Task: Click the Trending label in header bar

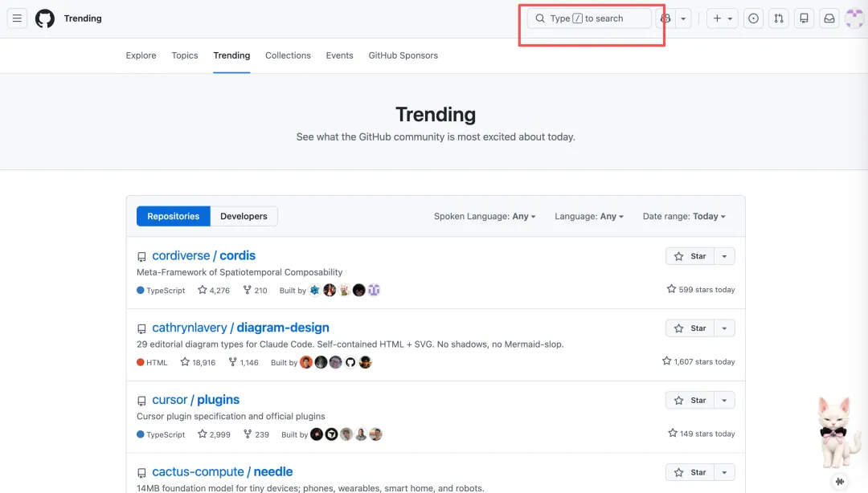Action: 83,18
